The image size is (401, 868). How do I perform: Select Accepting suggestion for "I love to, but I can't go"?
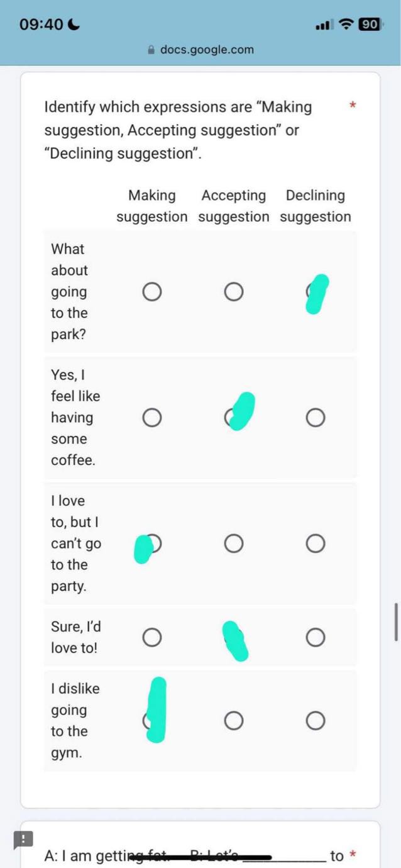pyautogui.click(x=234, y=543)
